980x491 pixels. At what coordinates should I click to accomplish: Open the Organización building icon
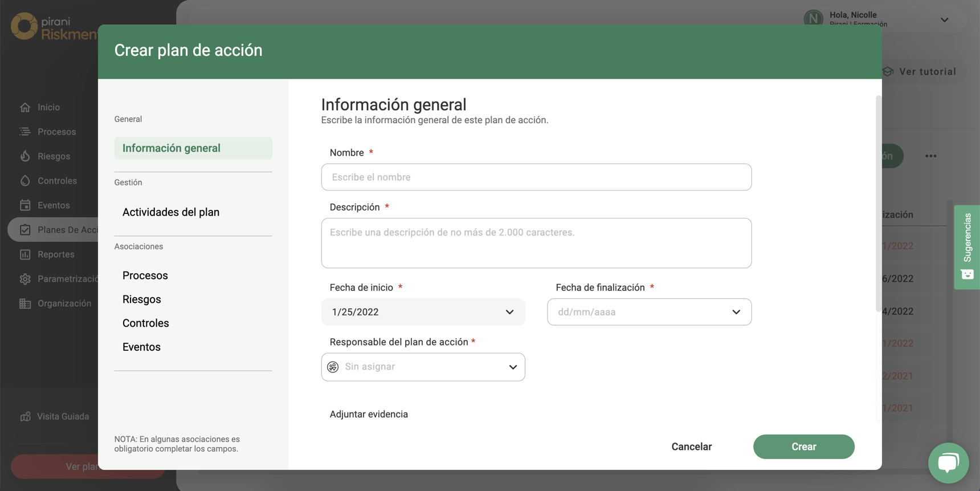click(25, 303)
